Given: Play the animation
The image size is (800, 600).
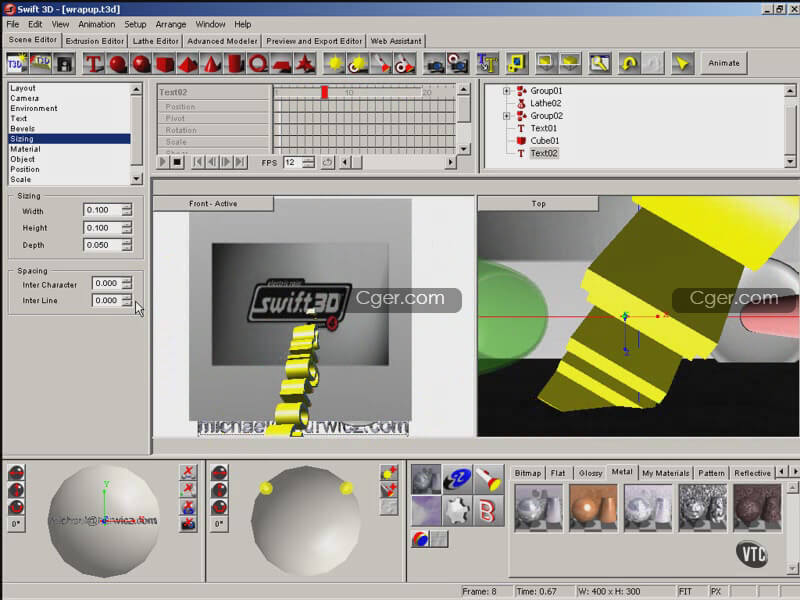Looking at the screenshot, I should [x=163, y=162].
